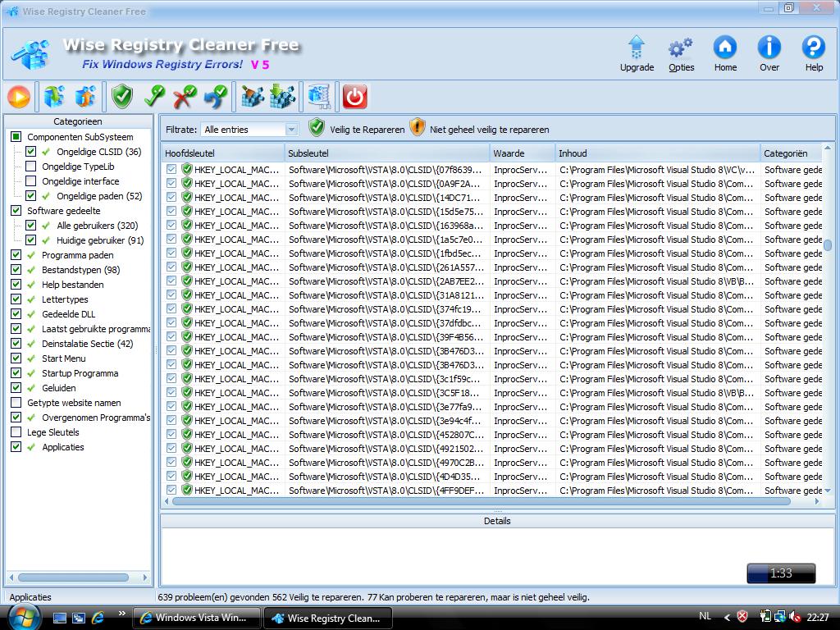Select Deinstalatie Sectie (42) category
This screenshot has width=840, height=630.
point(87,344)
